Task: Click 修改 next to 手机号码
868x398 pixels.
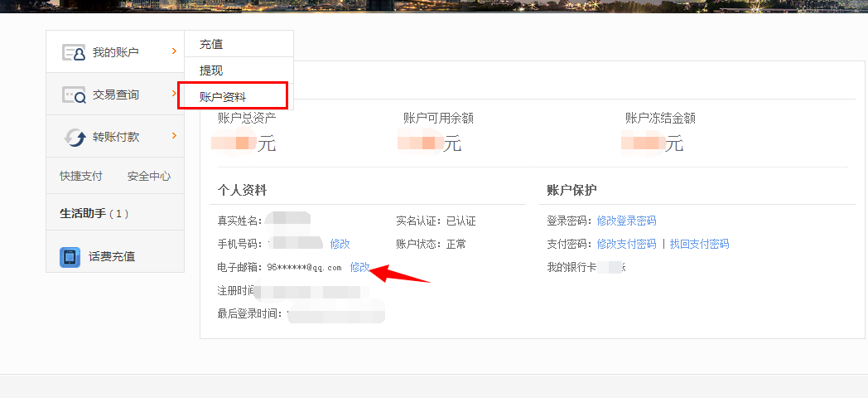Action: [340, 244]
